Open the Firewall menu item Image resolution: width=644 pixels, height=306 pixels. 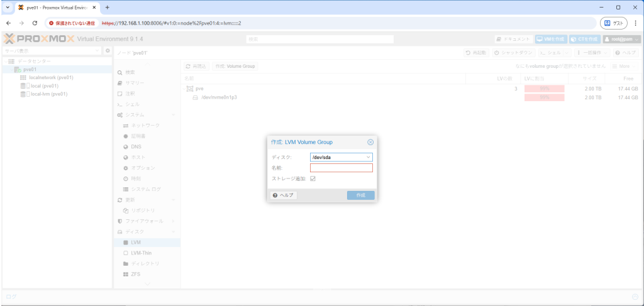[x=144, y=222]
